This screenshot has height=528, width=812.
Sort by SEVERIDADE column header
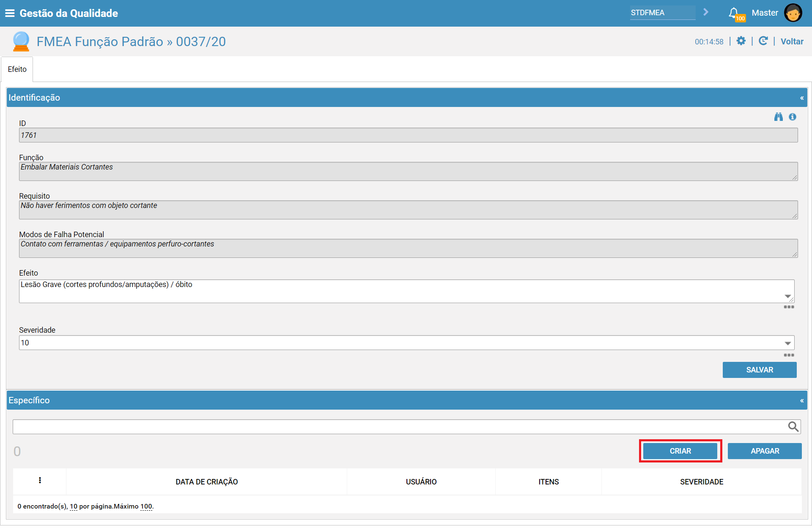701,481
